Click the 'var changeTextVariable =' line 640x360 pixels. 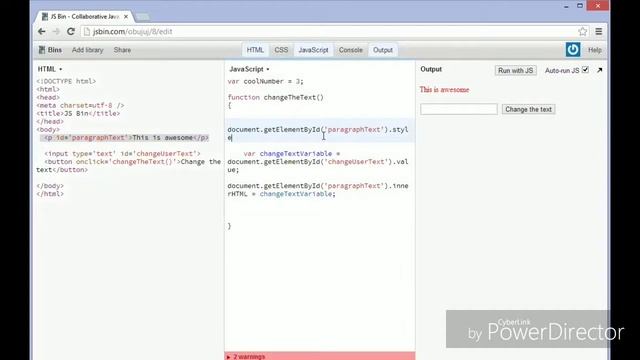click(292, 153)
